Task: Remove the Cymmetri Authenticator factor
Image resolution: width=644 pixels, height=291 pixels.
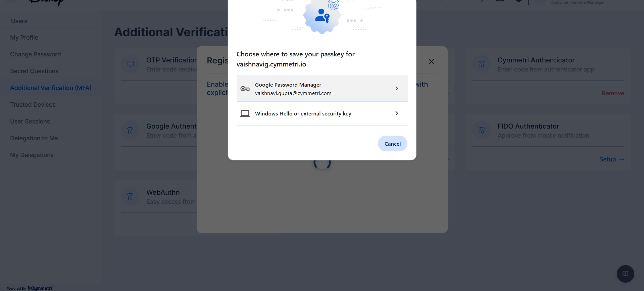Action: tap(612, 93)
